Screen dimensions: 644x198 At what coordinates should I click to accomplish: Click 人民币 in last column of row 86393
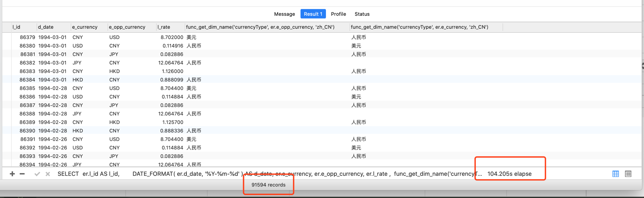point(358,156)
